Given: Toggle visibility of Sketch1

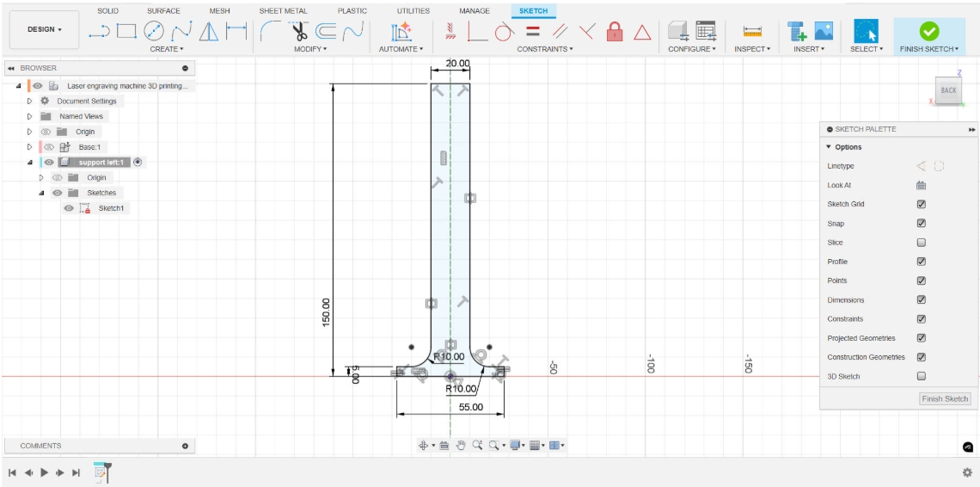Looking at the screenshot, I should pyautogui.click(x=69, y=208).
